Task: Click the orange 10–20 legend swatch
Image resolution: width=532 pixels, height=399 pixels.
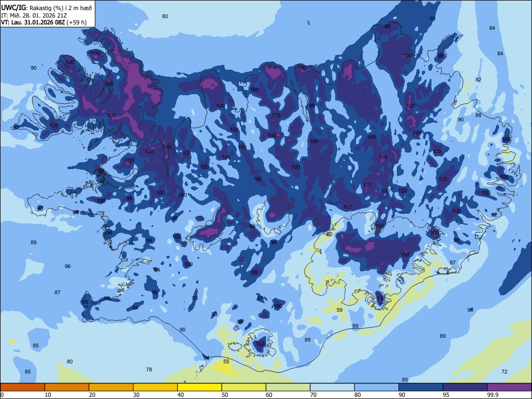Action: tap(67, 387)
